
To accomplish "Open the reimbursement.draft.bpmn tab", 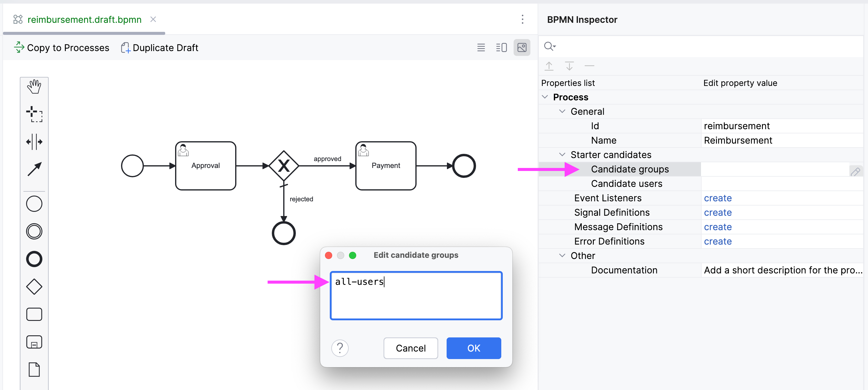I will click(84, 20).
